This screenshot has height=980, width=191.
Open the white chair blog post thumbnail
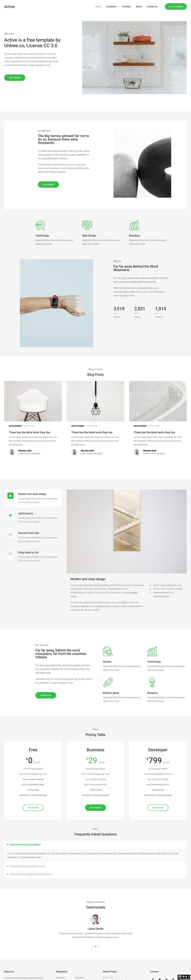33,401
